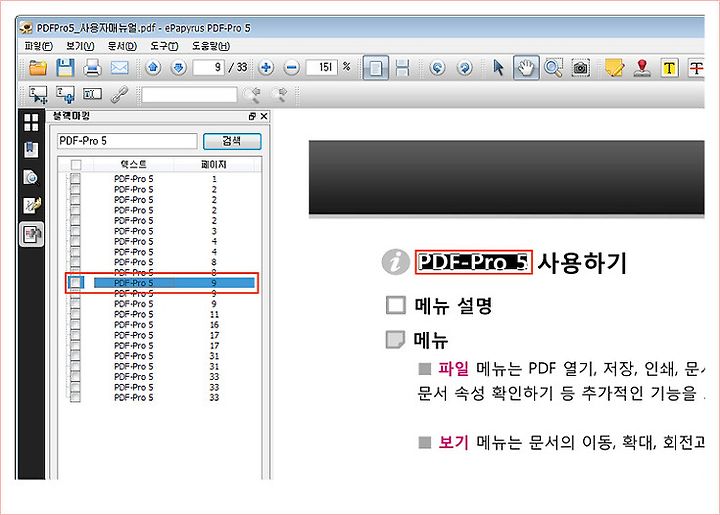720x515 pixels.
Task: Select the magnifier zoom tool
Action: (553, 68)
